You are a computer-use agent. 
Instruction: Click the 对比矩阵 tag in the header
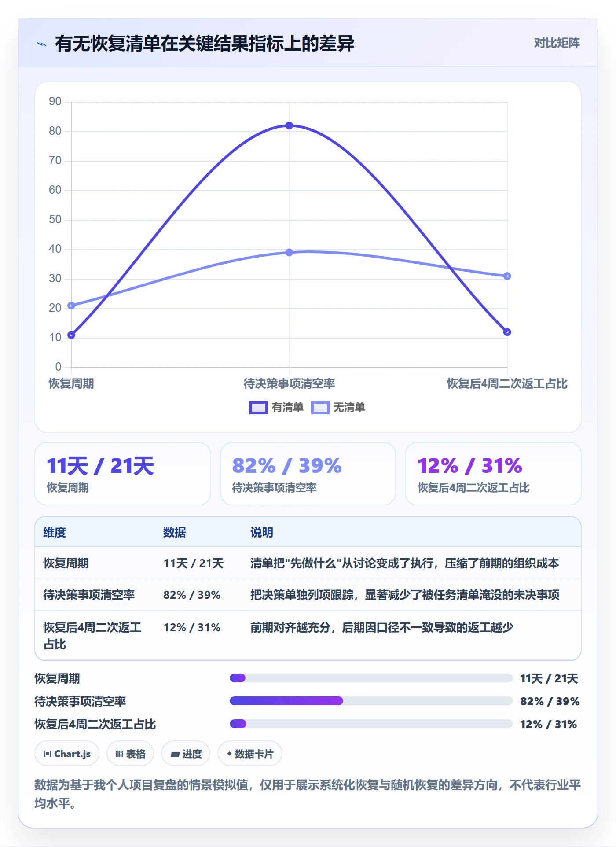point(557,43)
